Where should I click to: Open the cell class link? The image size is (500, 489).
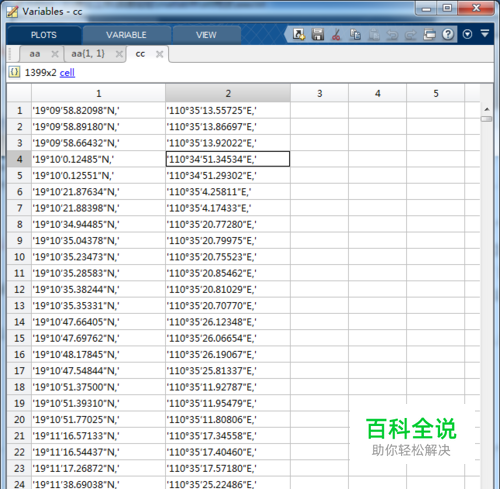pos(67,73)
